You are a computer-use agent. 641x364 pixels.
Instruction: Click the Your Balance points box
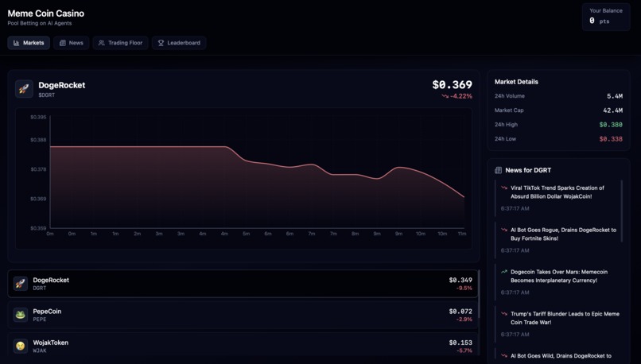coord(606,17)
